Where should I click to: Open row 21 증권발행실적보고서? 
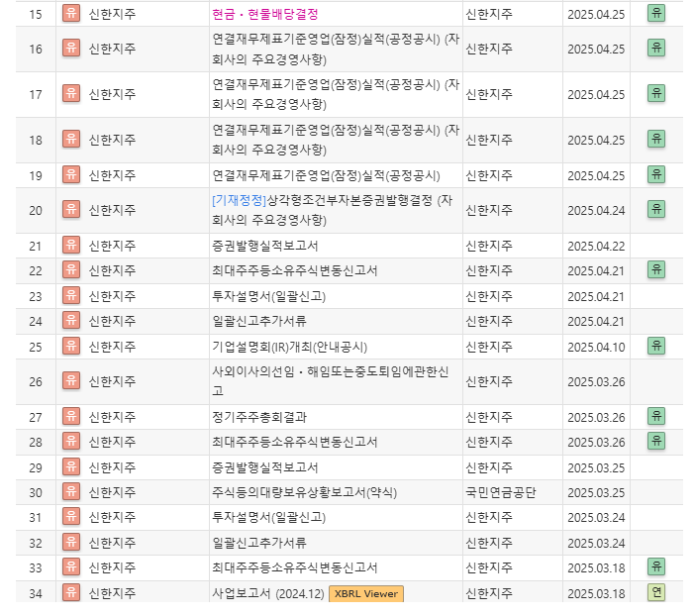point(265,246)
